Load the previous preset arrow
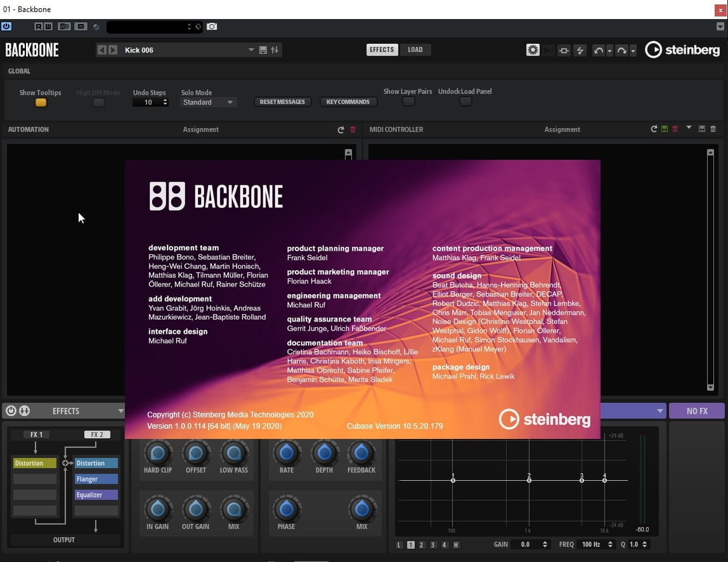Image resolution: width=728 pixels, height=562 pixels. (x=101, y=49)
